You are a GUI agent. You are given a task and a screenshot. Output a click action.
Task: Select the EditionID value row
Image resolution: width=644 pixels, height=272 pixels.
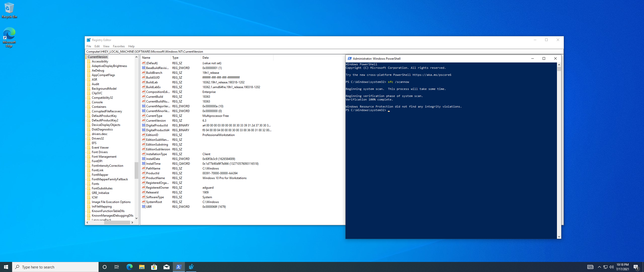207,135
